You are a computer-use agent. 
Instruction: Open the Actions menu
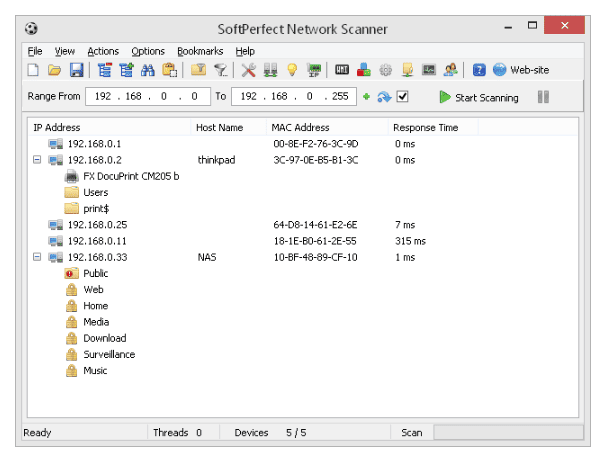(x=103, y=51)
